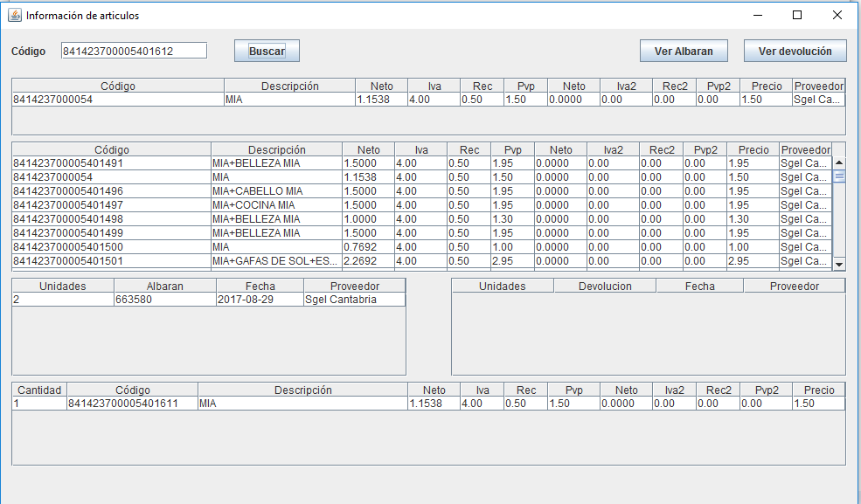Viewport: 861px width, 504px height.
Task: Select the row MIA+CABELLO MIA
Action: pyautogui.click(x=258, y=191)
